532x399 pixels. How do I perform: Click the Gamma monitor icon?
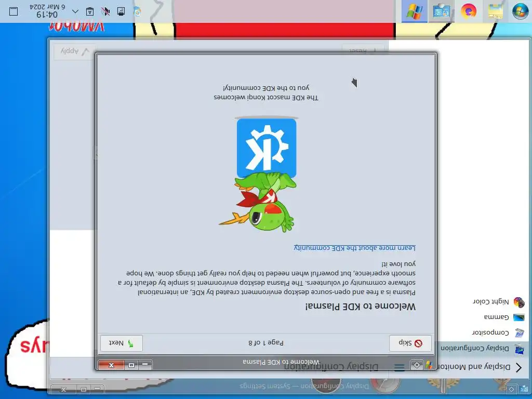click(x=519, y=317)
